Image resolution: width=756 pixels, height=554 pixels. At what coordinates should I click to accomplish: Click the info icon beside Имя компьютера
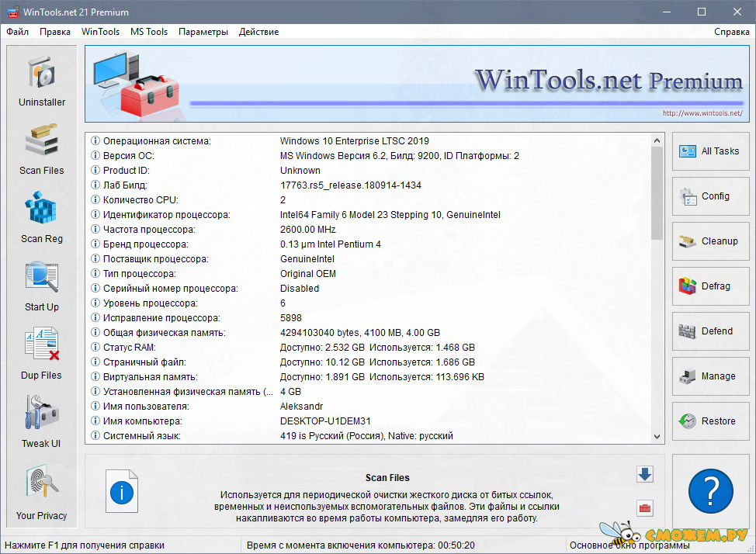[95, 421]
